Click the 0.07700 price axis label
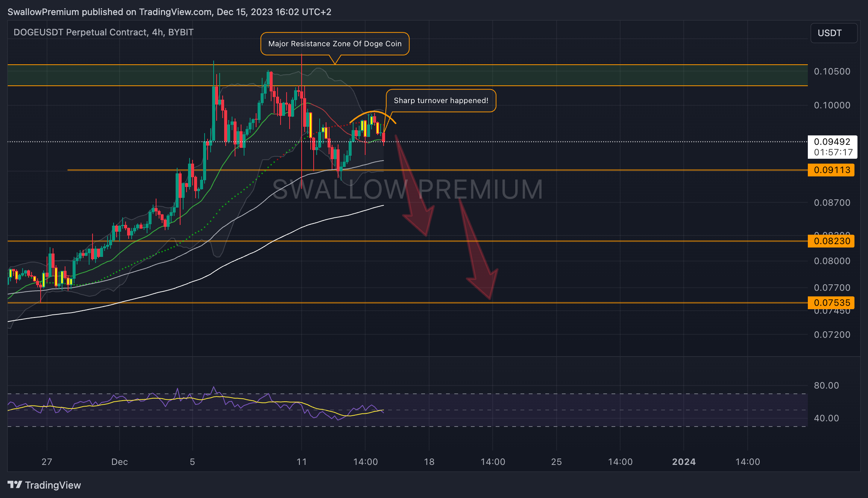 pos(832,288)
